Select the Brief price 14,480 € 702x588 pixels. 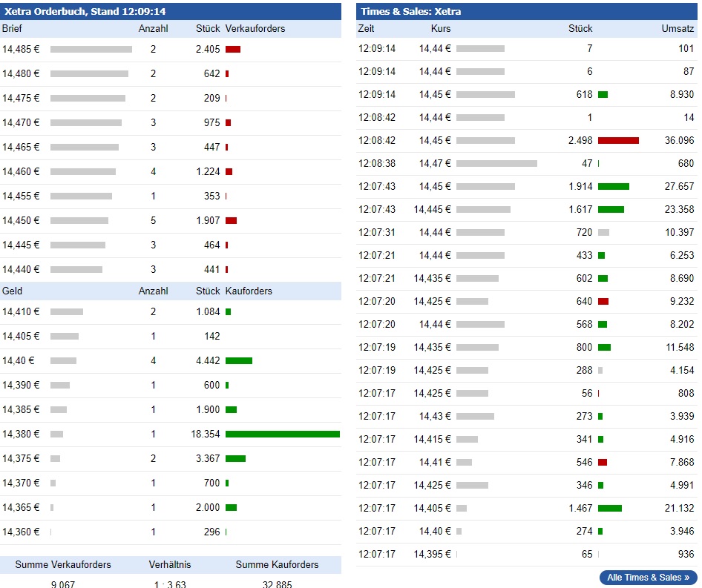point(21,73)
